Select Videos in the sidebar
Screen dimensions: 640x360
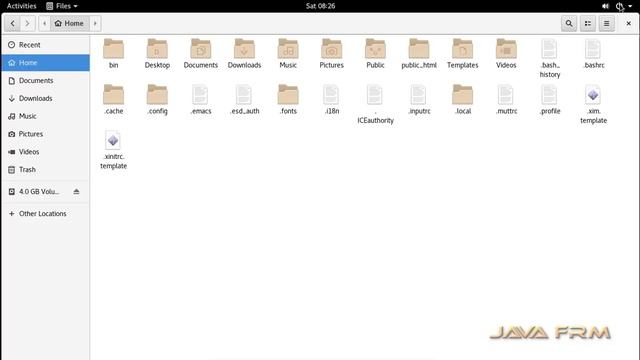(45, 152)
